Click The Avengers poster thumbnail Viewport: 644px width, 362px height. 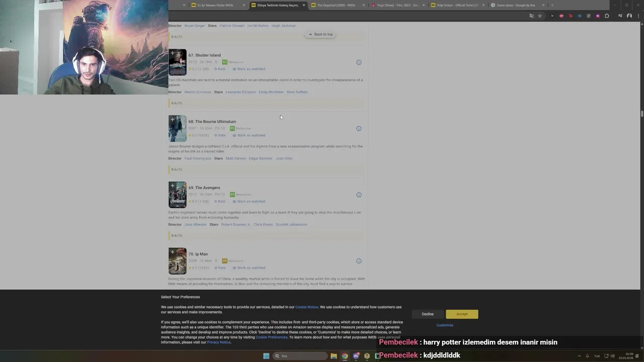pyautogui.click(x=177, y=195)
